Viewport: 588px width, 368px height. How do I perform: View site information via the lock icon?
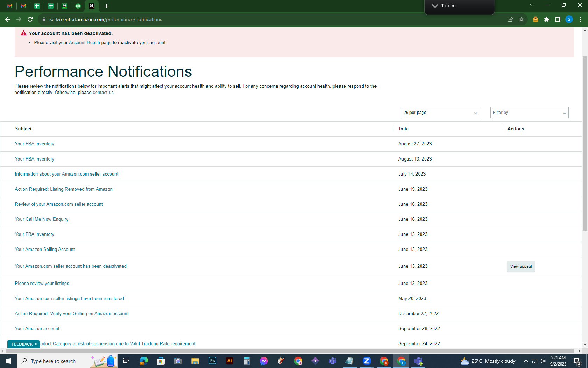point(44,19)
